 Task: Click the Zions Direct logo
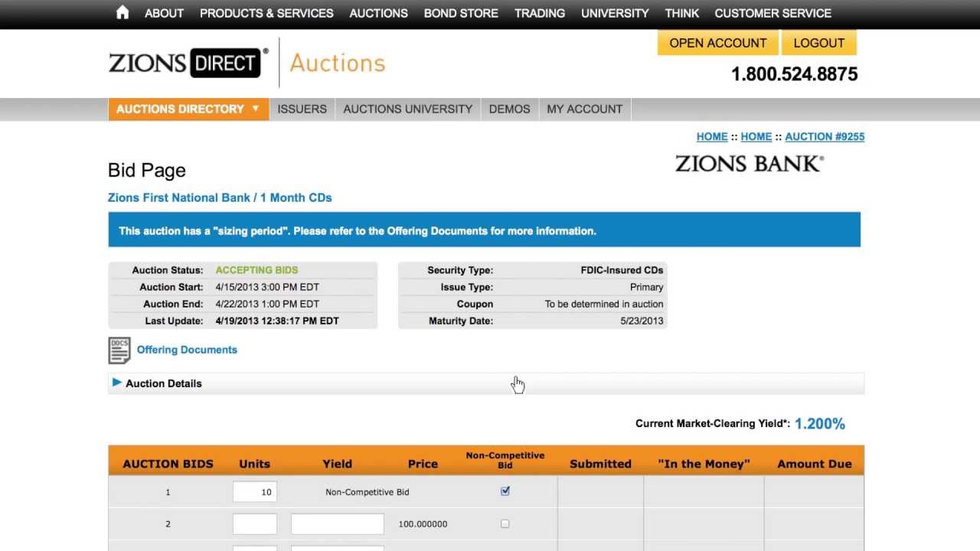pos(188,63)
